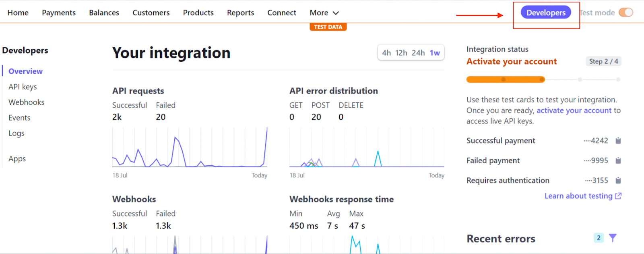Click the Min response time 450 ms

304,226
